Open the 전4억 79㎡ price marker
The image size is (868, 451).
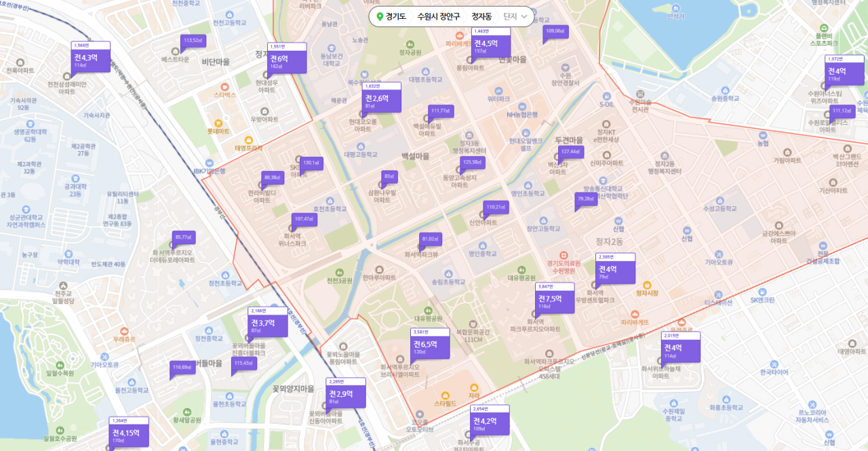[x=615, y=269]
